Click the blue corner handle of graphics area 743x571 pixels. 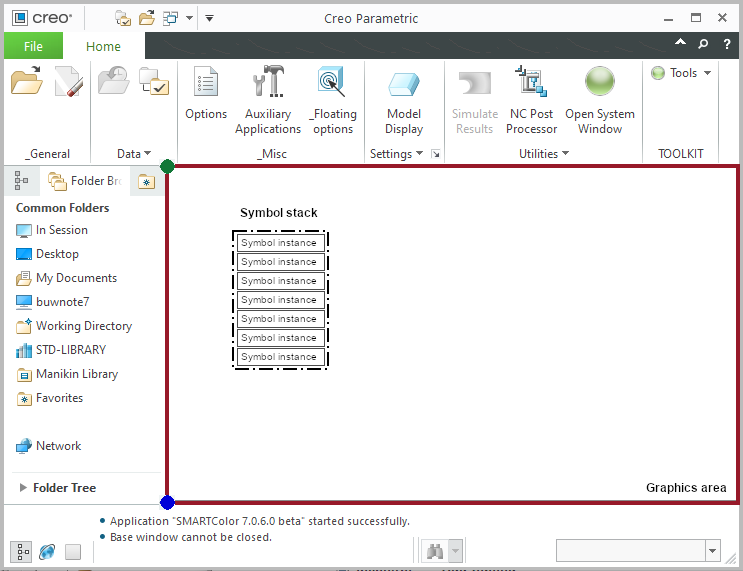pyautogui.click(x=167, y=502)
